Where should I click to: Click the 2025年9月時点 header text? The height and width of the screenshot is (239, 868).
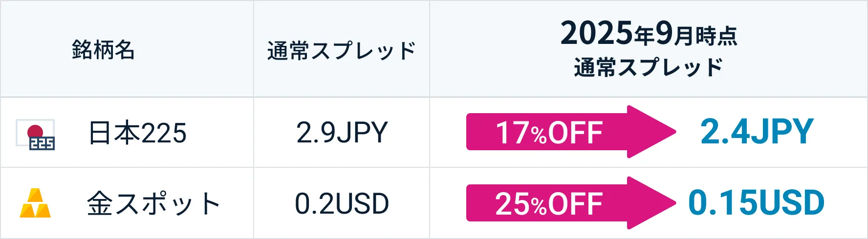(649, 34)
